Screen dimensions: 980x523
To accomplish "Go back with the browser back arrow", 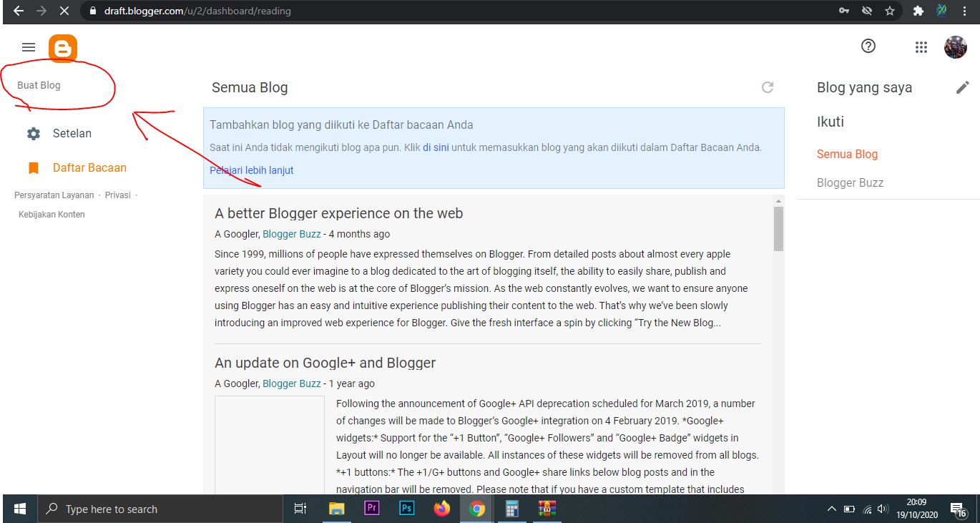I will coord(19,11).
